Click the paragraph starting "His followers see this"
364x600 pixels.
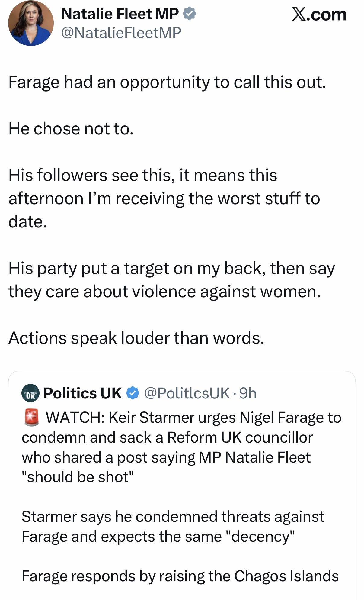[x=164, y=198]
